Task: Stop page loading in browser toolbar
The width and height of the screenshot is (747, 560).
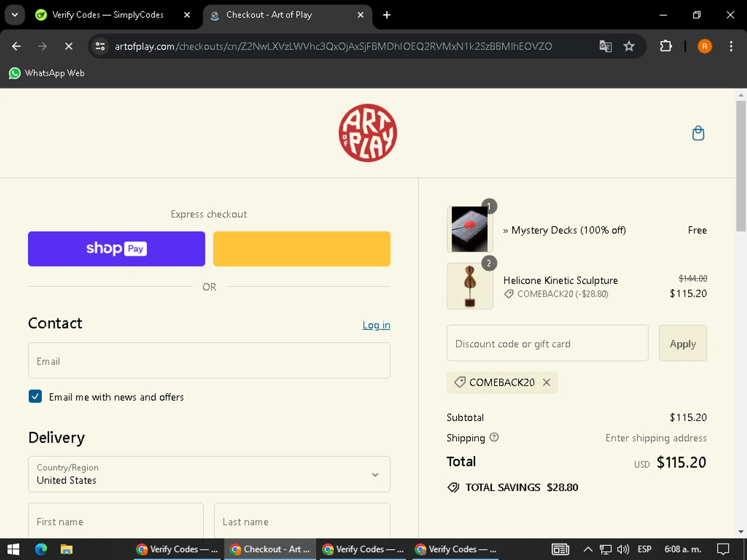Action: click(x=69, y=46)
